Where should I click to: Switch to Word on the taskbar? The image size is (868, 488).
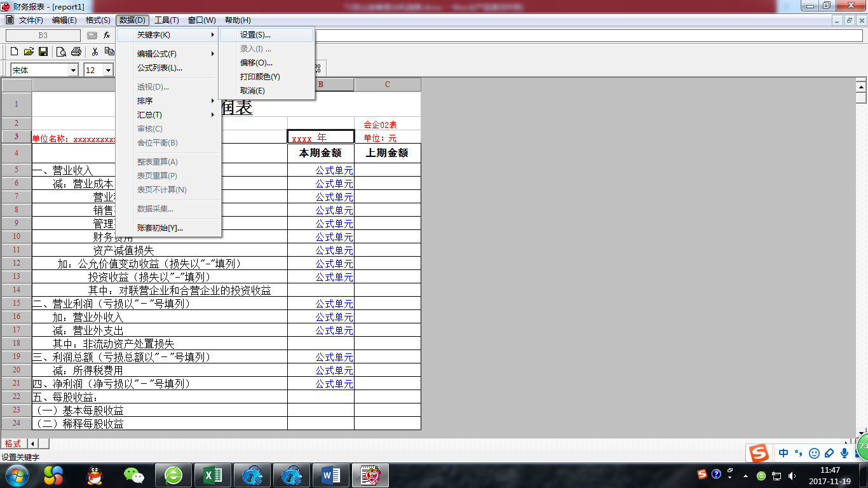pyautogui.click(x=331, y=475)
